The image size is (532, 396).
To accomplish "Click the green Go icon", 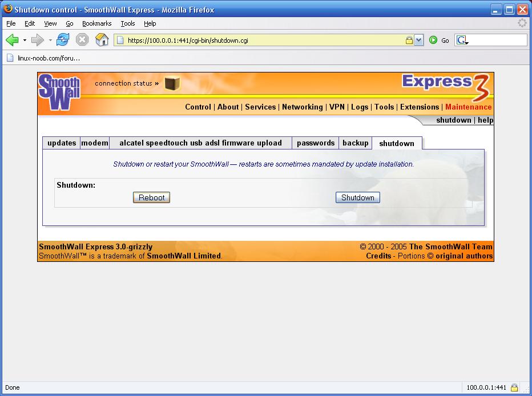I will click(433, 40).
